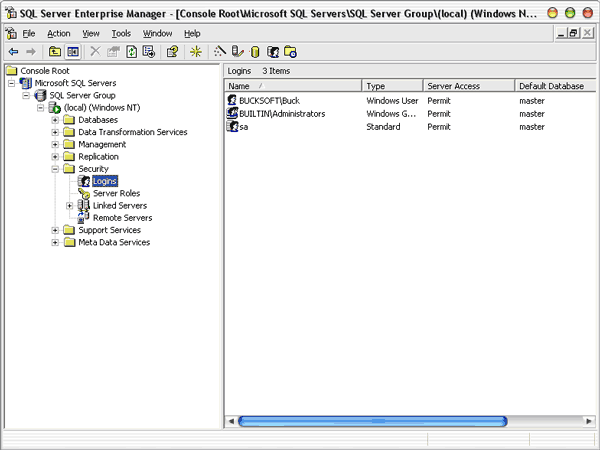The height and width of the screenshot is (450, 600).
Task: Expand the Meta Data Services folder
Action: pos(55,242)
